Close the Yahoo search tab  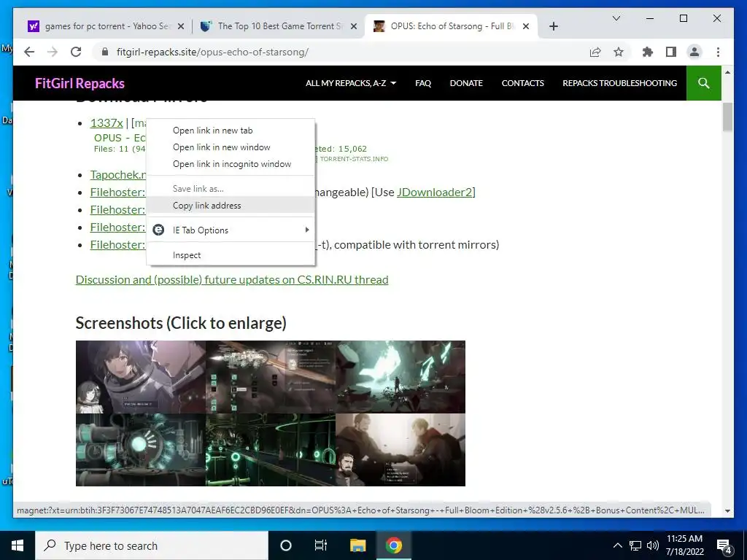coord(181,26)
